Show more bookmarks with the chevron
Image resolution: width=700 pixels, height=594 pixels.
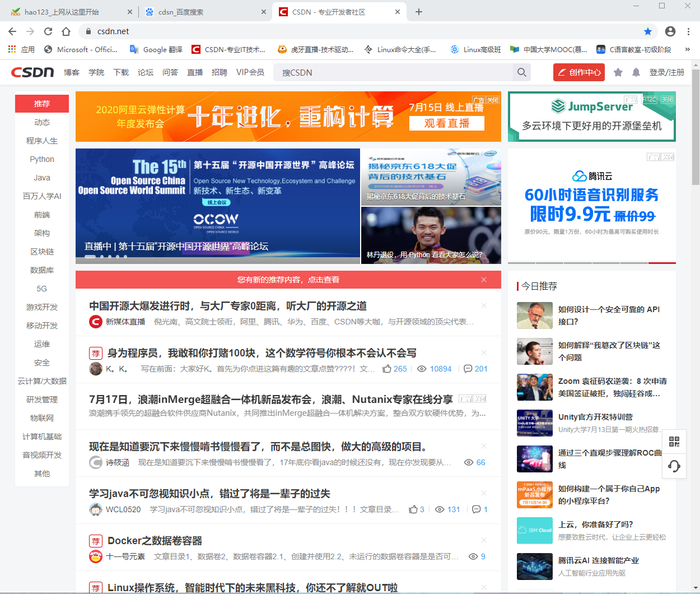tap(688, 49)
